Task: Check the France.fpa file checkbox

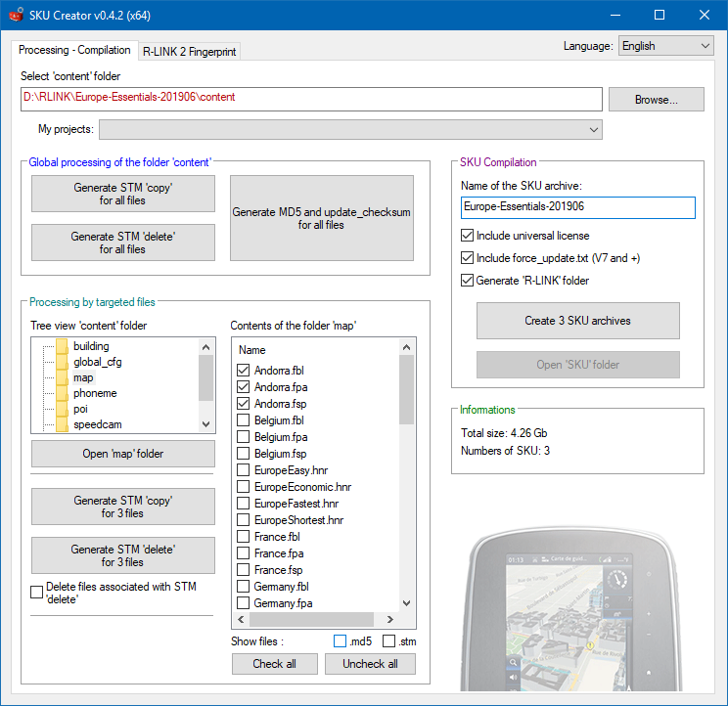Action: [243, 552]
